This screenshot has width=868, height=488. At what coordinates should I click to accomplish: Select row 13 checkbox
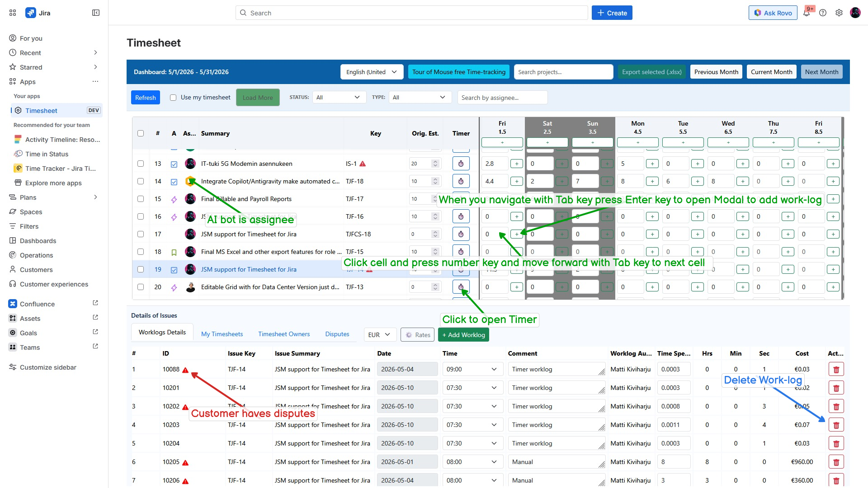tap(141, 164)
